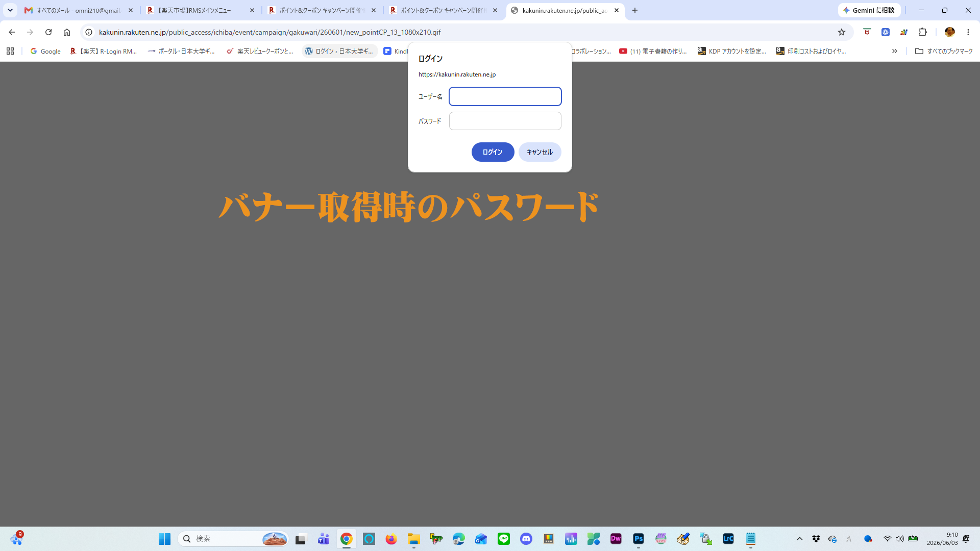Click the red toolbar extension icon
The height and width of the screenshot is (551, 980).
(867, 32)
